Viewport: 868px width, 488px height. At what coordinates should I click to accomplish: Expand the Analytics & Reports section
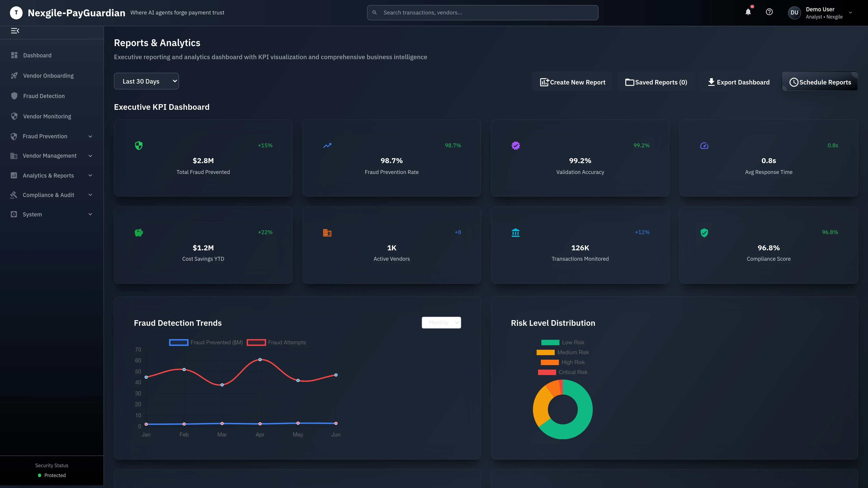pos(48,175)
